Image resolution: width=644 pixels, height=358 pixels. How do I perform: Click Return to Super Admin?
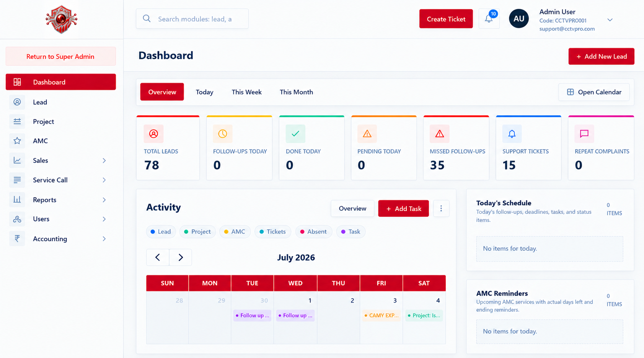coord(60,56)
